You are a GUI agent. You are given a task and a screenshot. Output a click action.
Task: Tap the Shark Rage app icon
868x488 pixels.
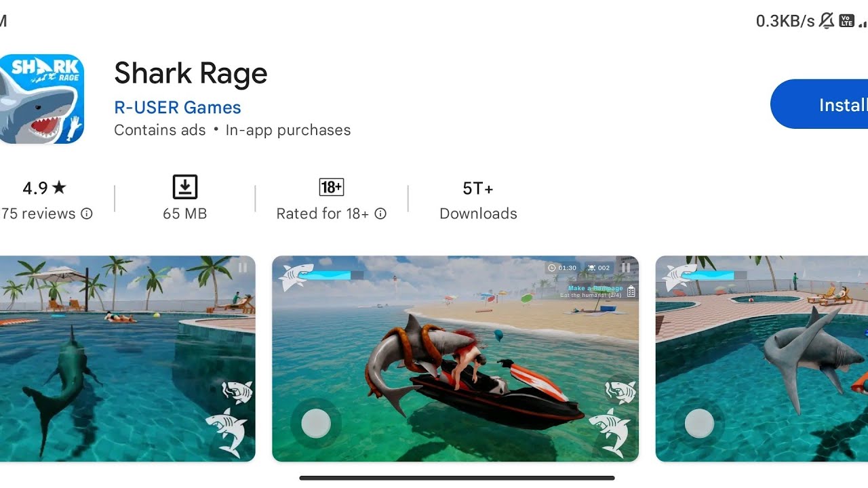42,99
